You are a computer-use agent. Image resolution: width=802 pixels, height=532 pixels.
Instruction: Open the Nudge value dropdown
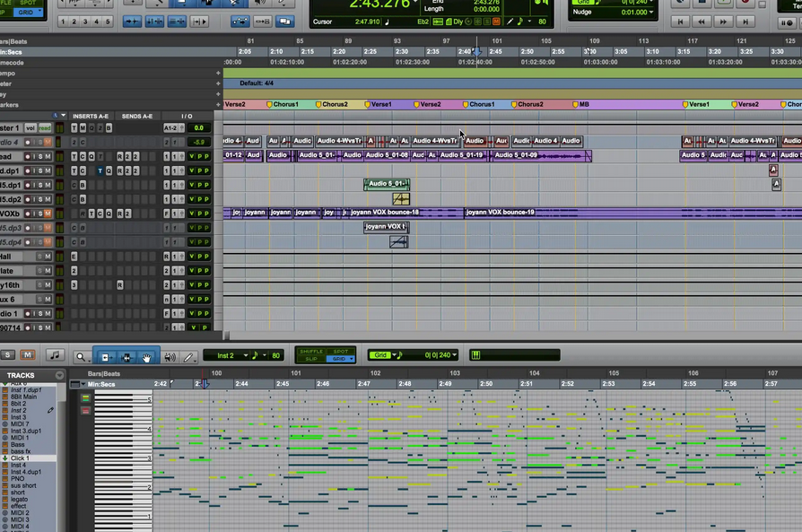point(651,12)
